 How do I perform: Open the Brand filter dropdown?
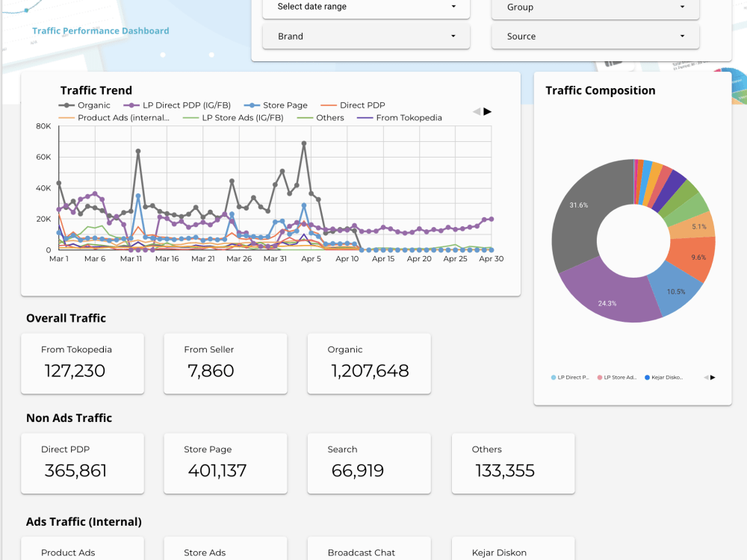tap(366, 36)
